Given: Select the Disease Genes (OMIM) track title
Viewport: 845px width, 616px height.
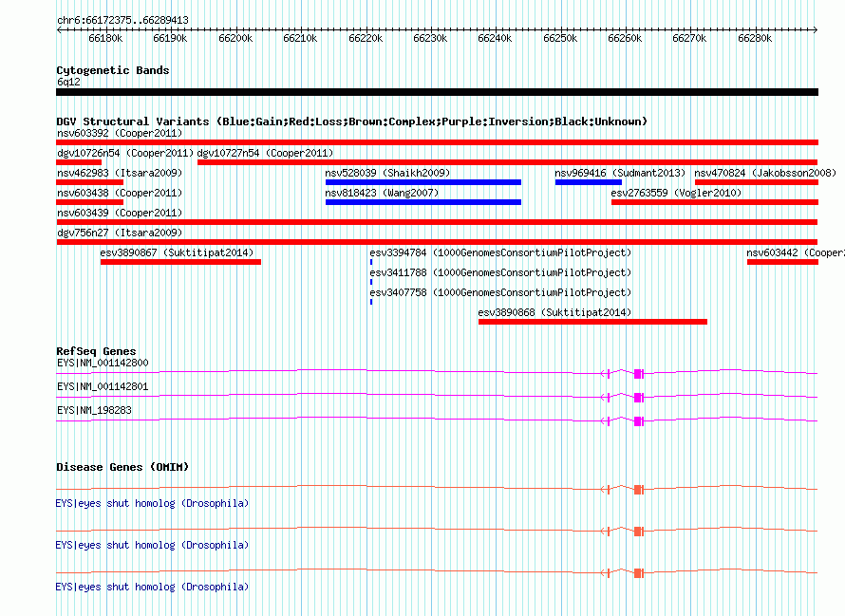Looking at the screenshot, I should pyautogui.click(x=122, y=467).
